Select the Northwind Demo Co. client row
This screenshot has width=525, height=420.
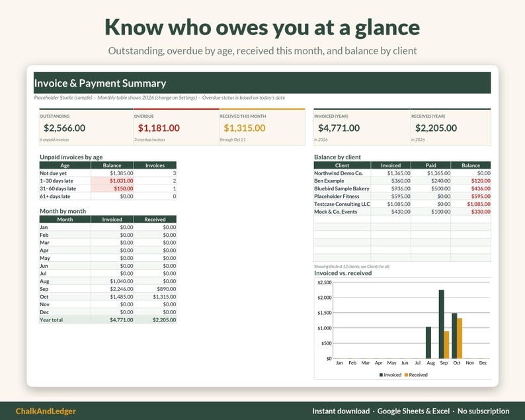click(403, 173)
